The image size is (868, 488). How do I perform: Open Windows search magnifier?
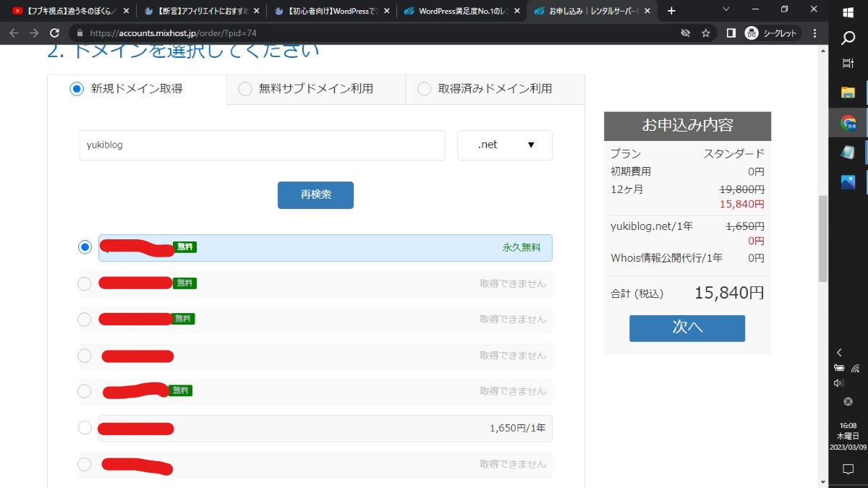[848, 38]
